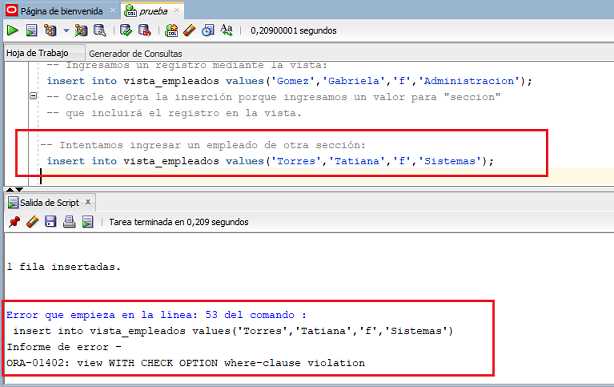Click the comment 'Oracle acepta la inserción porque'
Screen dimensions: 614x387
click(273, 97)
